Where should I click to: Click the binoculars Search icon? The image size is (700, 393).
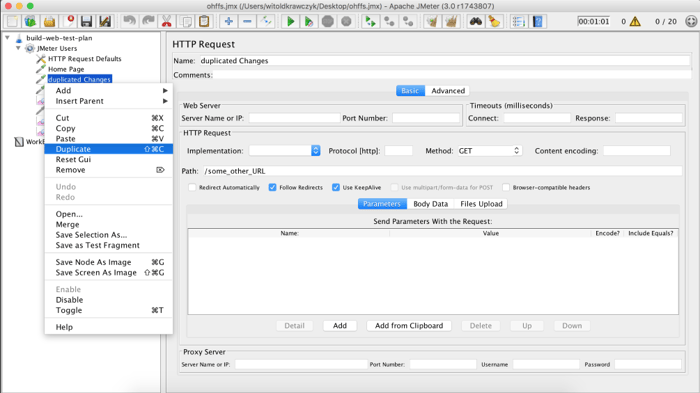[475, 21]
